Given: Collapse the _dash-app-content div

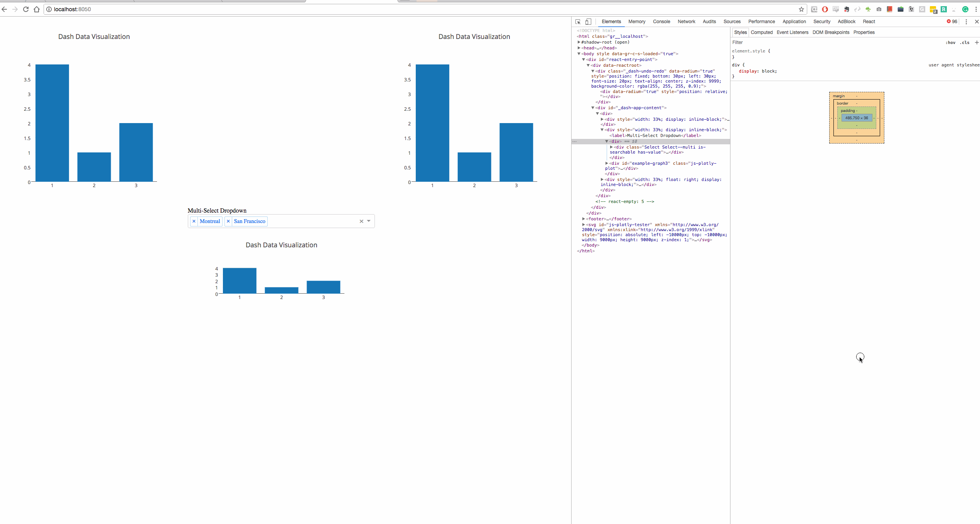Looking at the screenshot, I should click(x=593, y=108).
